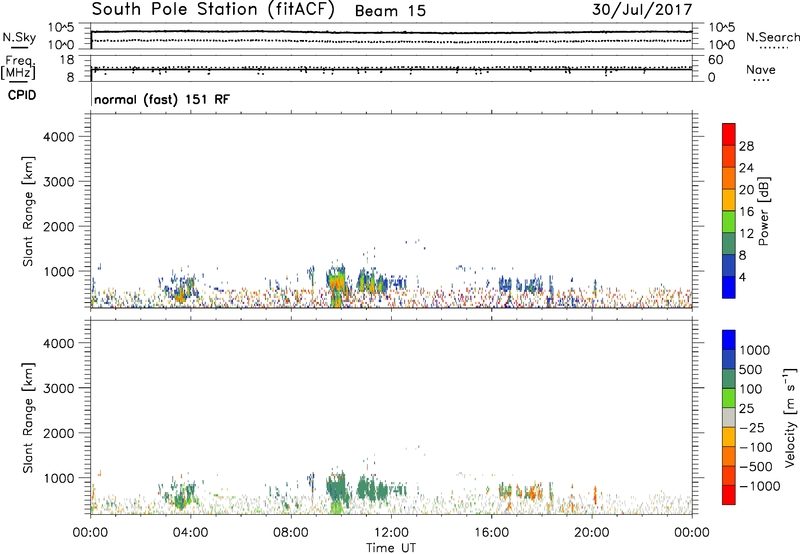The width and height of the screenshot is (800, 554).
Task: Click the '-500' velocity colorbar value
Action: [756, 466]
